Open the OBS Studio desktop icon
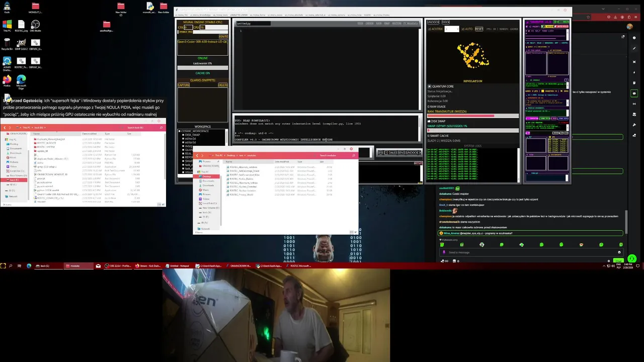This screenshot has height=362, width=644. [35, 26]
